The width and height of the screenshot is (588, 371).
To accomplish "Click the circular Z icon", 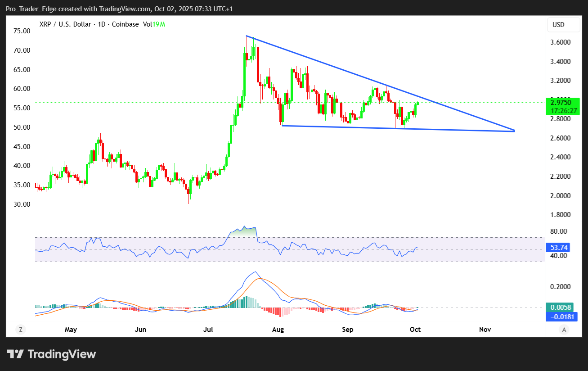I will 20,330.
